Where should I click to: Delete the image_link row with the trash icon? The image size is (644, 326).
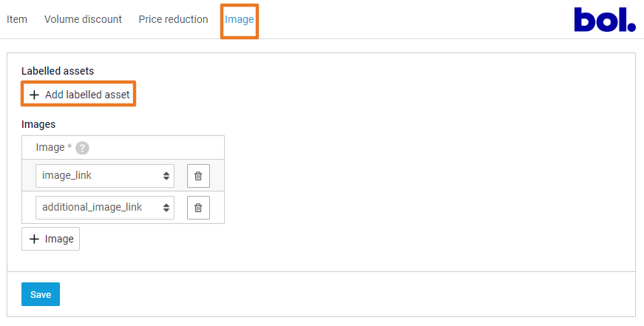pyautogui.click(x=198, y=176)
